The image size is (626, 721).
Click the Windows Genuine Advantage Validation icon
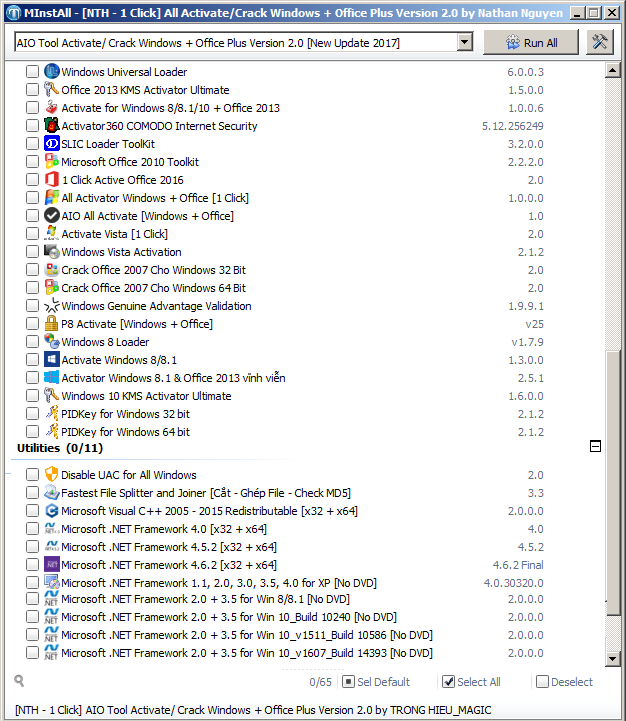[x=52, y=306]
